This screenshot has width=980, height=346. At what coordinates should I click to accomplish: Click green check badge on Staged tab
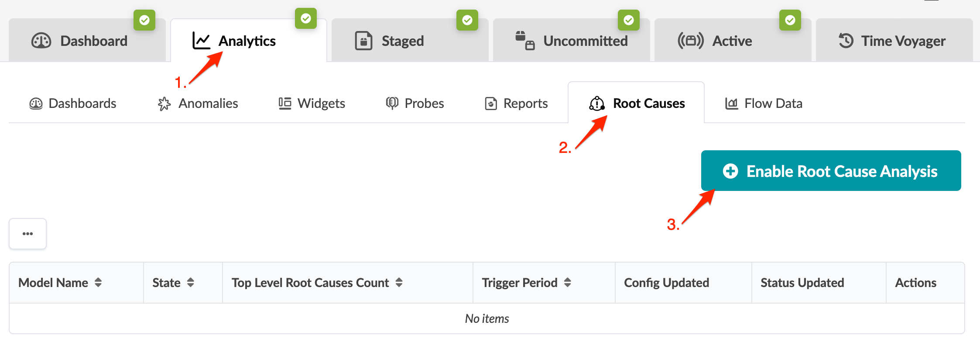(x=467, y=20)
